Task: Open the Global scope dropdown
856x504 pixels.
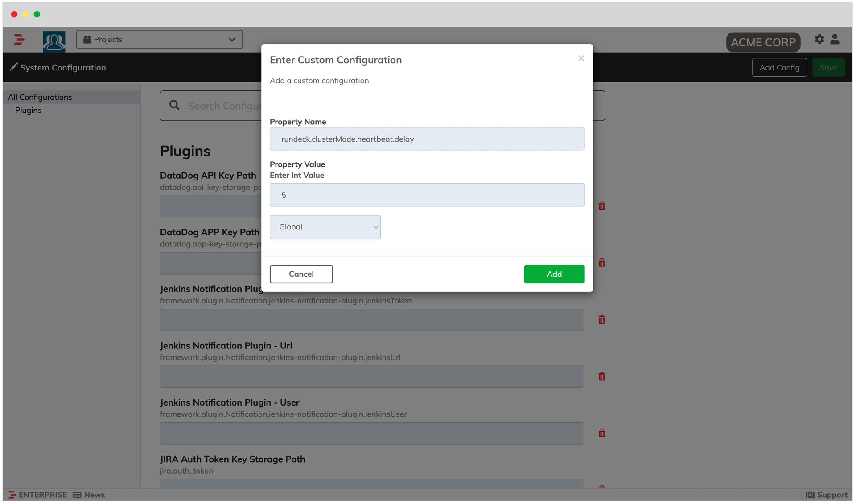Action: [325, 227]
